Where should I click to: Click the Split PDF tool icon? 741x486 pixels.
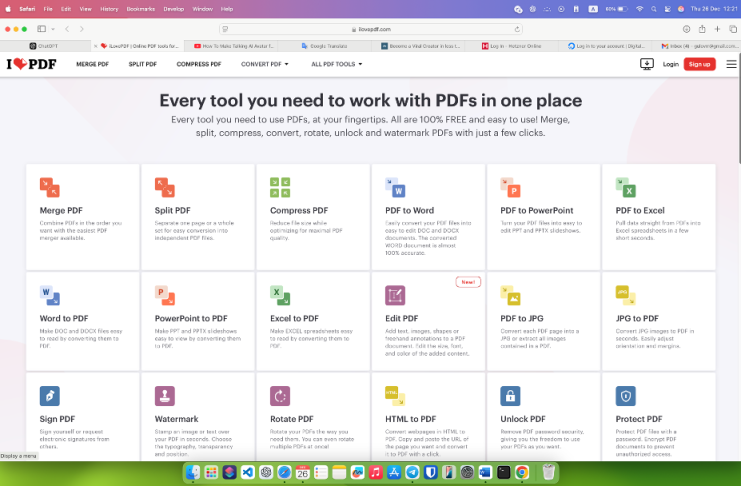tap(164, 187)
